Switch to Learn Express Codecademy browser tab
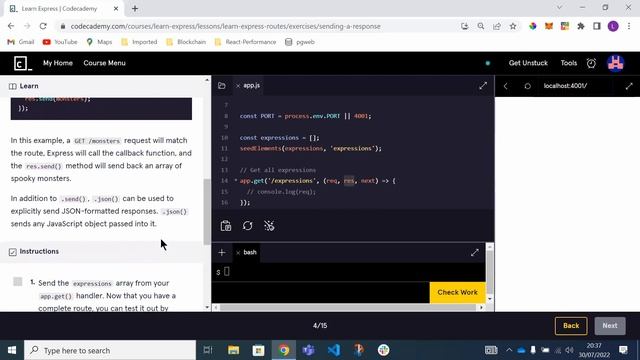This screenshot has width=640, height=360. [63, 9]
